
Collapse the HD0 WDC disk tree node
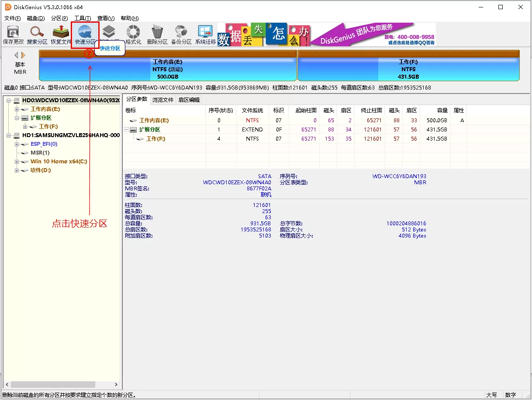pos(9,100)
